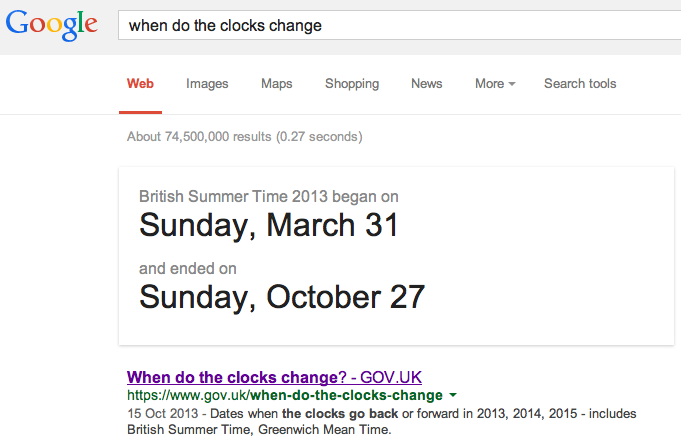
Task: Focus the search box containing the query
Action: tap(400, 25)
